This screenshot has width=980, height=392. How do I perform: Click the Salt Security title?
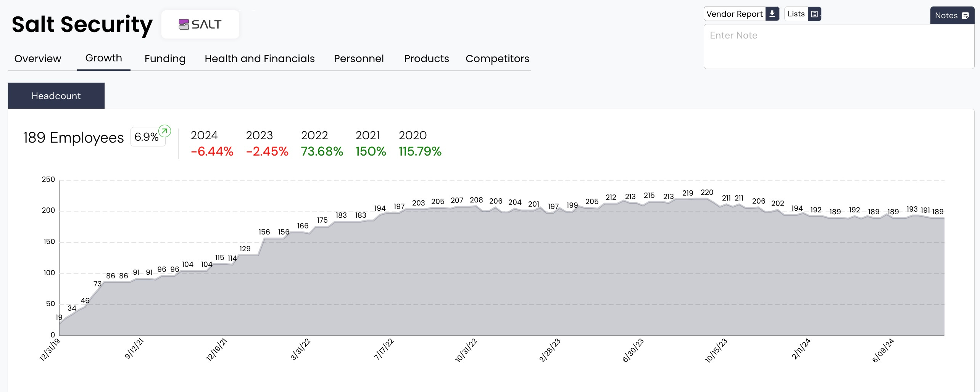(x=82, y=24)
